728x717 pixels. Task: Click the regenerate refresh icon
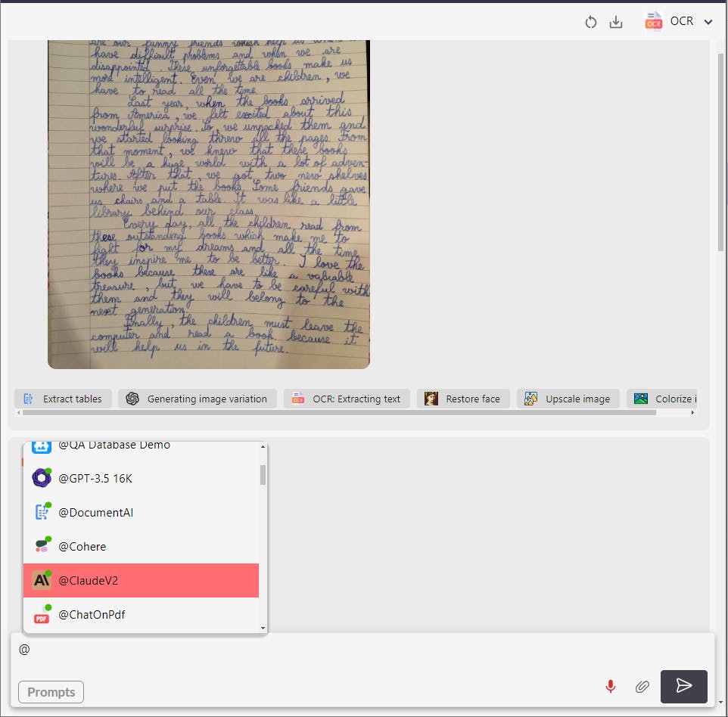tap(590, 22)
